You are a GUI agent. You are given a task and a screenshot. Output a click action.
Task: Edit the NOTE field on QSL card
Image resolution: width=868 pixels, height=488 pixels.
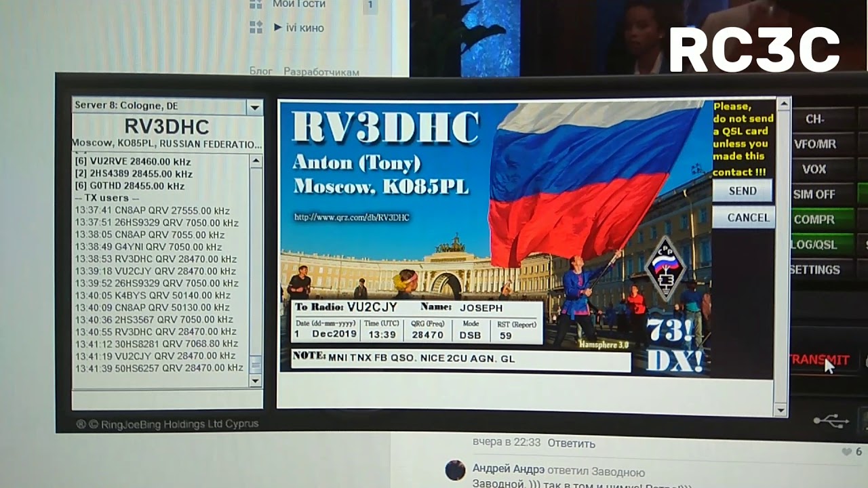click(461, 359)
